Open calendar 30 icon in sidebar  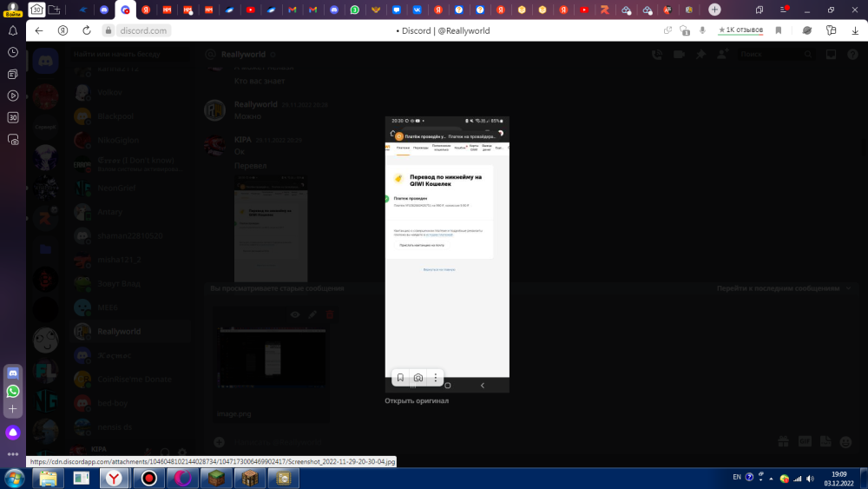[13, 117]
